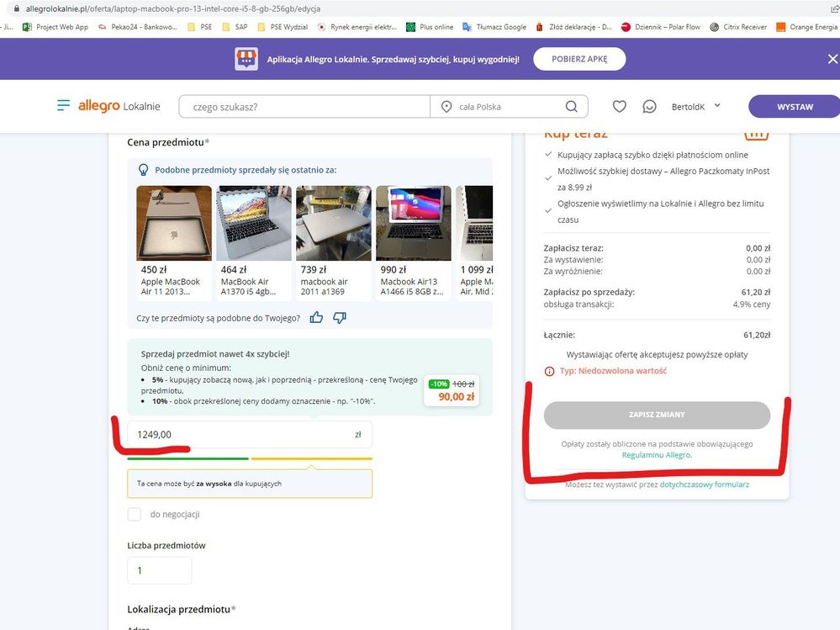Screen dimensions: 840x630
Task: Open Tłumacz Google bookmark
Action: 494,27
